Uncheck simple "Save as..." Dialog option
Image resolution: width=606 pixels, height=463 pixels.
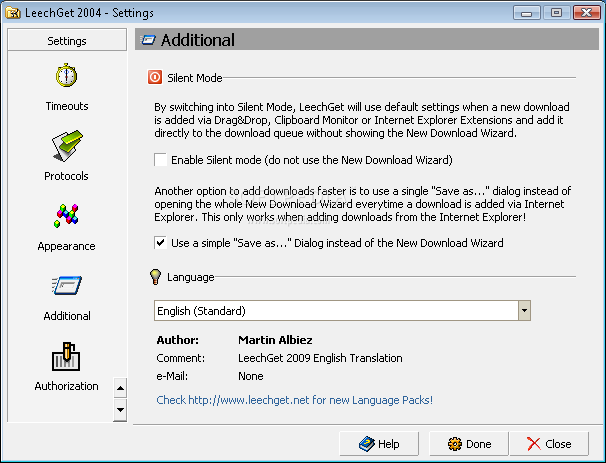coord(160,243)
